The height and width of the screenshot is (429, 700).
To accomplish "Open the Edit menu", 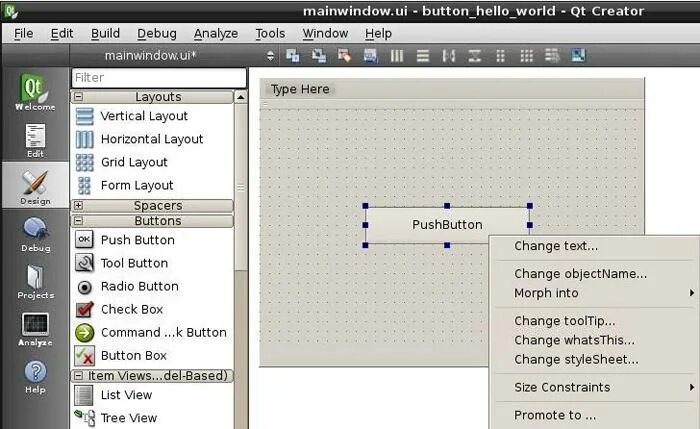I will [62, 33].
